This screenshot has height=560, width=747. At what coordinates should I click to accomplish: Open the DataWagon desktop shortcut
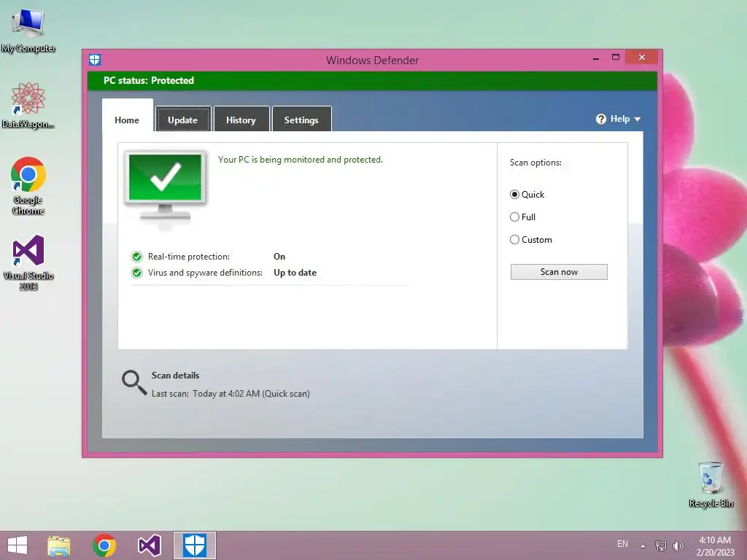point(28,105)
